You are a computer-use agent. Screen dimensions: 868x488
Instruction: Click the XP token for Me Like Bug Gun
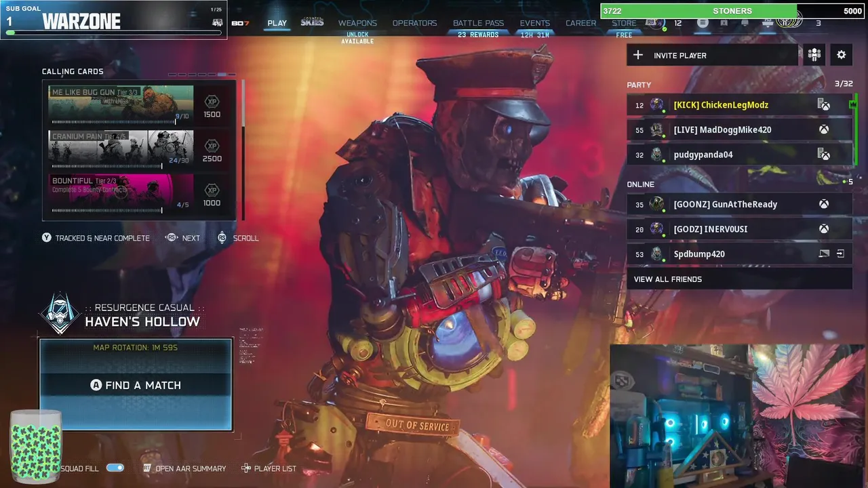(x=212, y=102)
